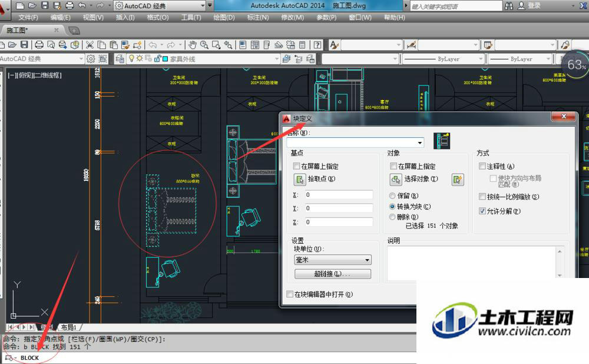
Task: Open the 编辑(E) menu
Action: [61, 17]
